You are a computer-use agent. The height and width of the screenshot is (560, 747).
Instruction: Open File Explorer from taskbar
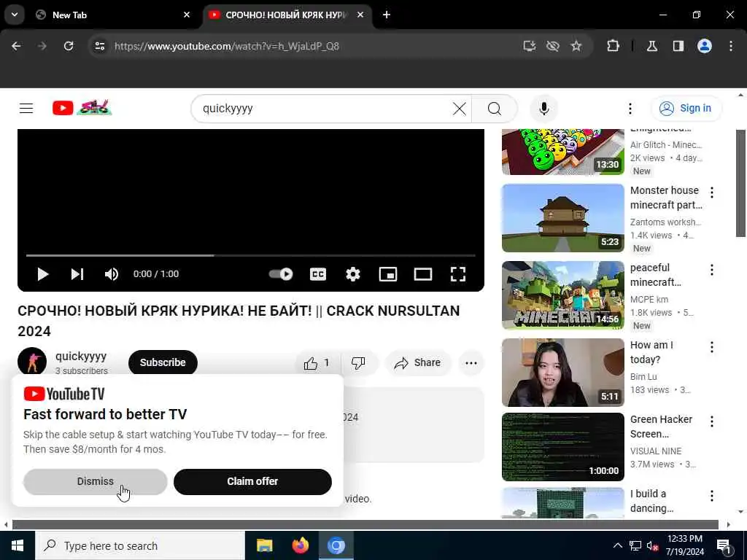click(264, 545)
